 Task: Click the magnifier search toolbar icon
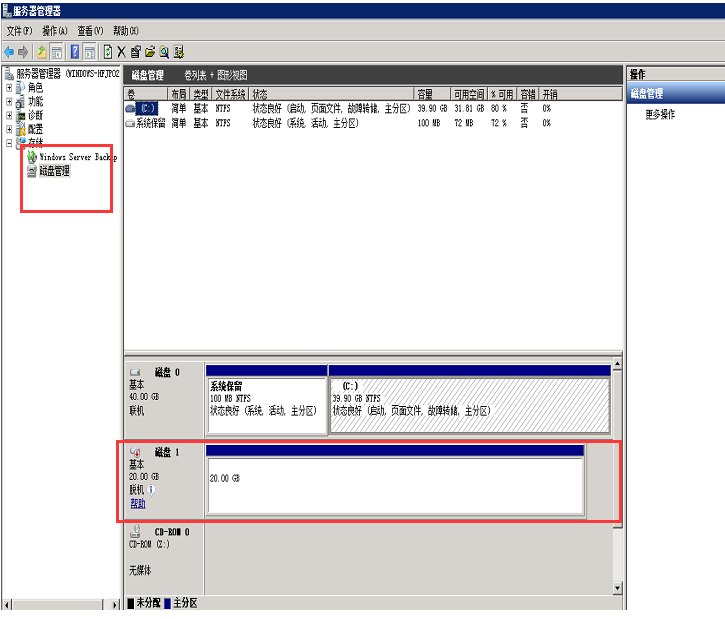(164, 51)
